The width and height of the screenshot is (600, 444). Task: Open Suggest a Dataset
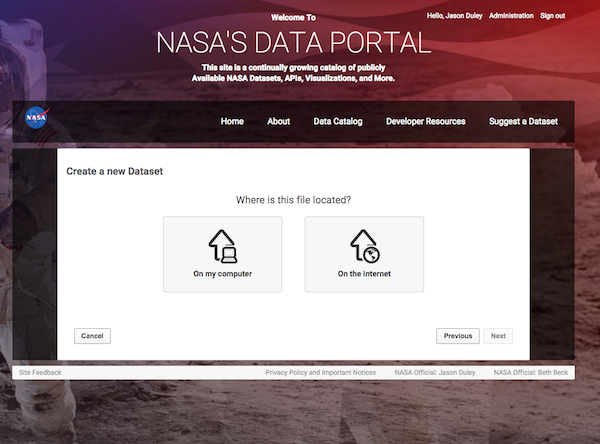pos(523,121)
